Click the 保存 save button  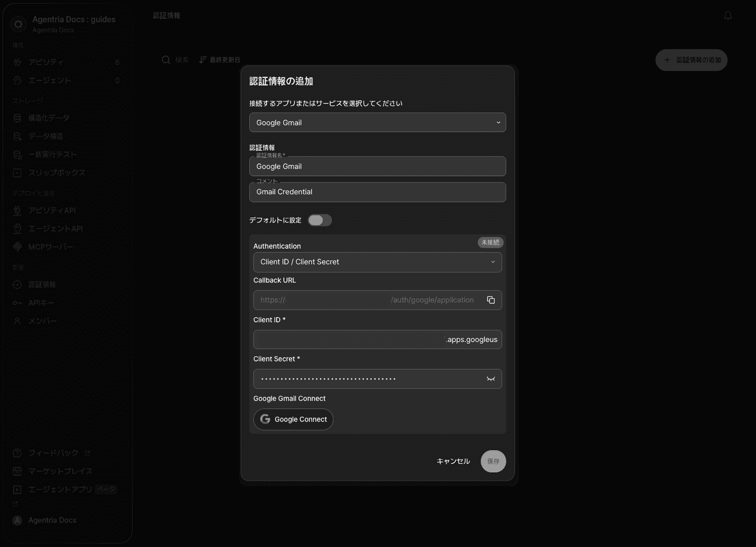493,461
